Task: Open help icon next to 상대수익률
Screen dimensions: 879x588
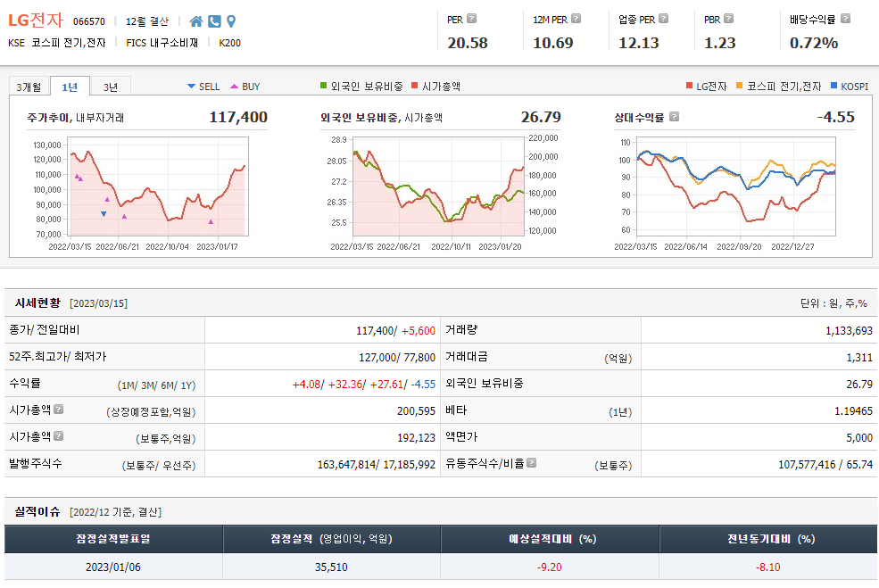Action: (675, 117)
